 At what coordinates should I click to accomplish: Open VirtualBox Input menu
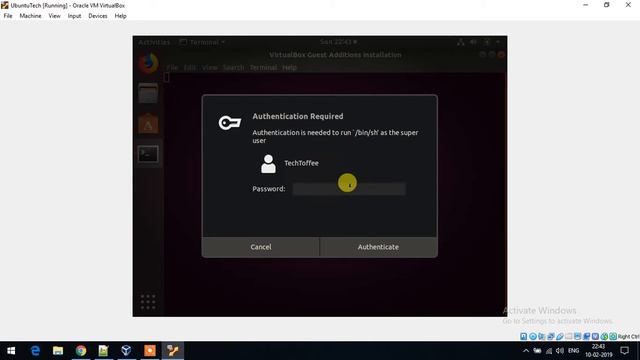click(74, 16)
